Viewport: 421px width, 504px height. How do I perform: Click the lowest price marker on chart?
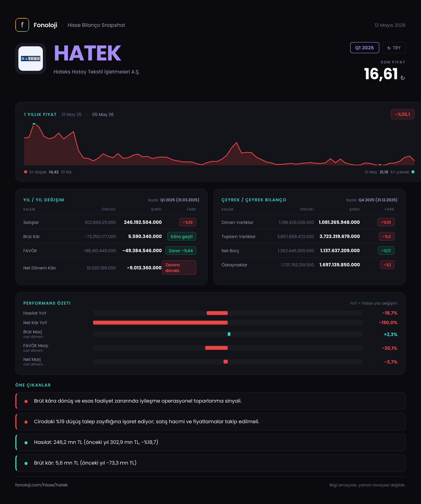pos(380,165)
